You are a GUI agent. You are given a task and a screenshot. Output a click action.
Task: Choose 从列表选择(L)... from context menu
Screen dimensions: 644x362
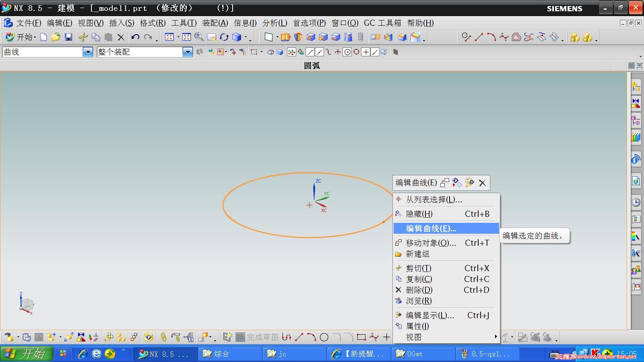pyautogui.click(x=446, y=200)
